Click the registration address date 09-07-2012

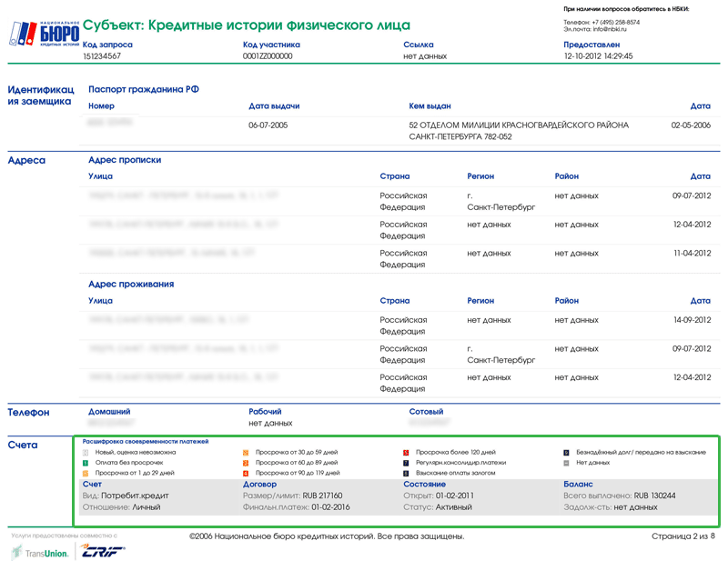[x=692, y=195]
